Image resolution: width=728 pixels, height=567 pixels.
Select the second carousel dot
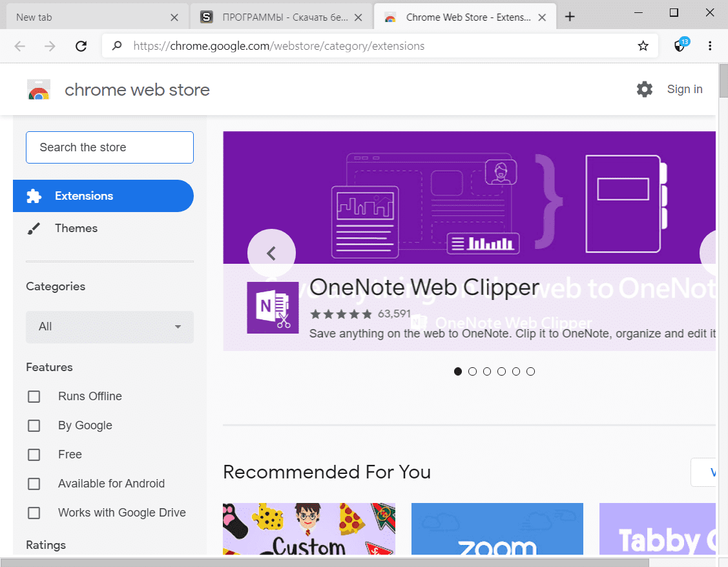pyautogui.click(x=473, y=371)
